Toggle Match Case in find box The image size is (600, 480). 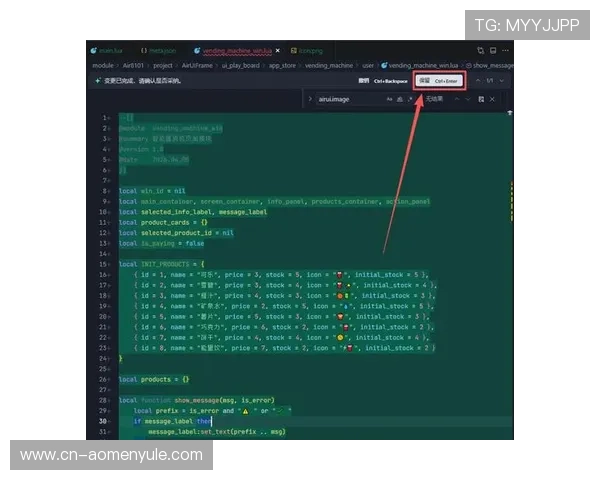click(x=391, y=100)
